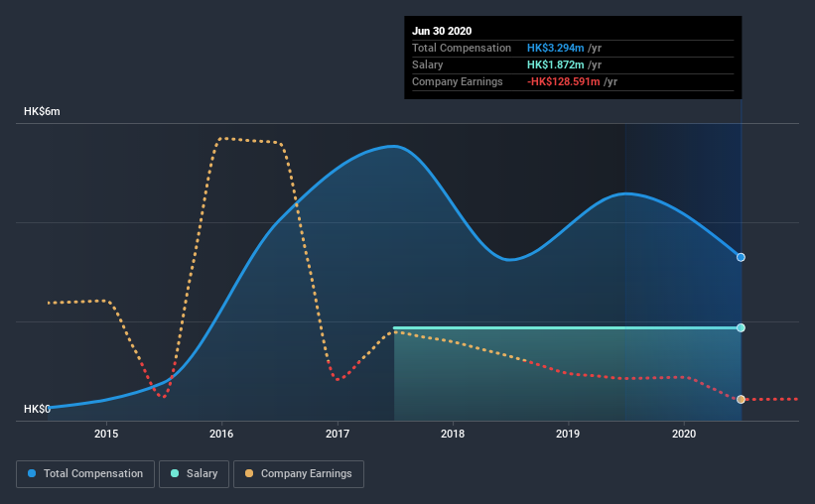Screen dimensions: 815x504
Task: Click the teal Salary data point marker
Action: tap(741, 327)
